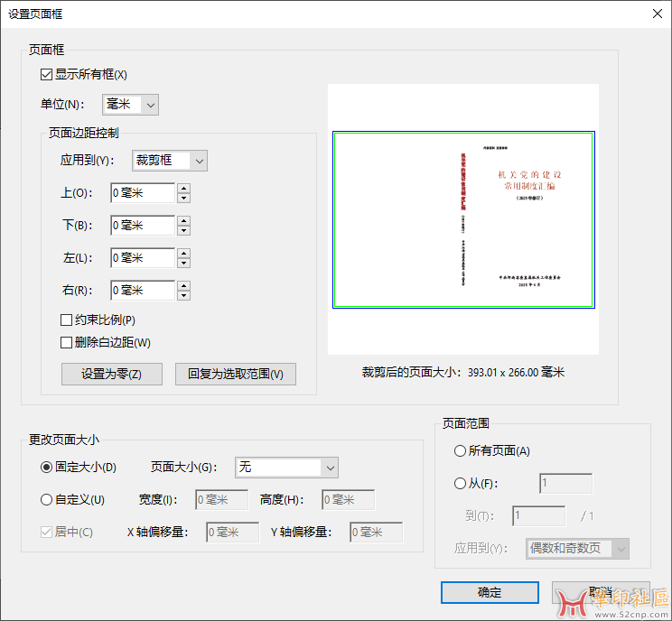The width and height of the screenshot is (672, 621).
Task: Click the 回复为选取范围(V) button
Action: [235, 374]
